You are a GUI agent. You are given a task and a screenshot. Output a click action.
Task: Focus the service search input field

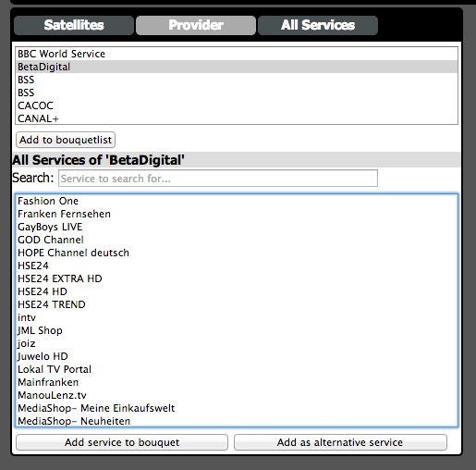click(x=218, y=179)
